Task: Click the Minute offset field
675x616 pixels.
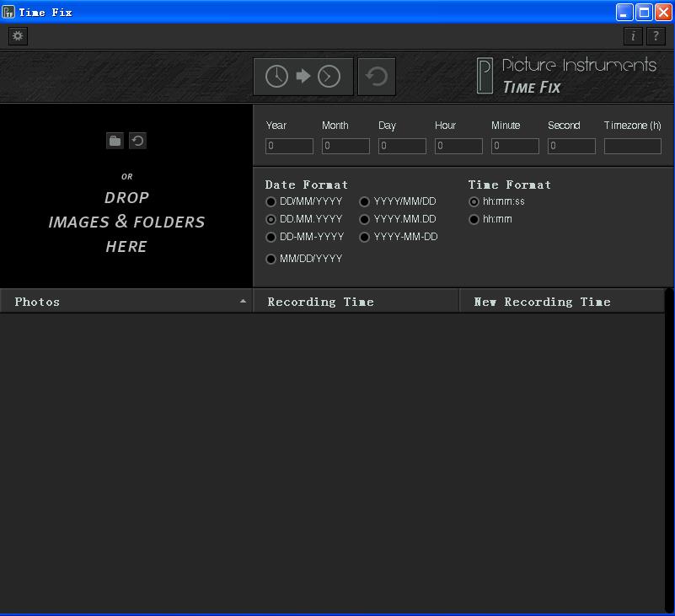Action: pos(515,146)
